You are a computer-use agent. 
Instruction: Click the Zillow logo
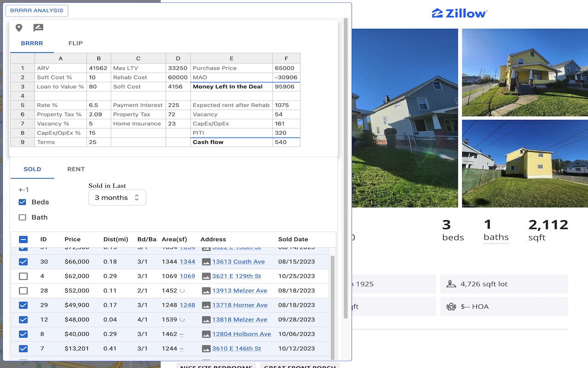[459, 13]
